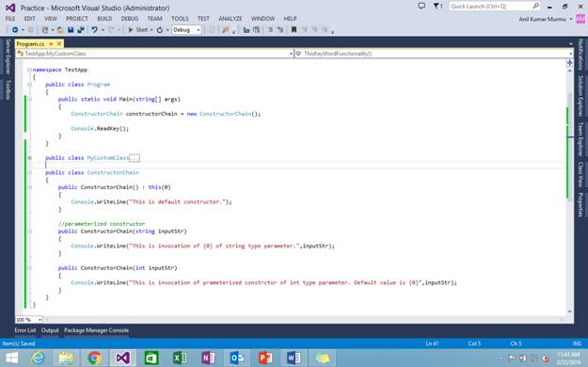Open the PROJECT menu
Viewport: 588px width, 367px height.
click(77, 19)
